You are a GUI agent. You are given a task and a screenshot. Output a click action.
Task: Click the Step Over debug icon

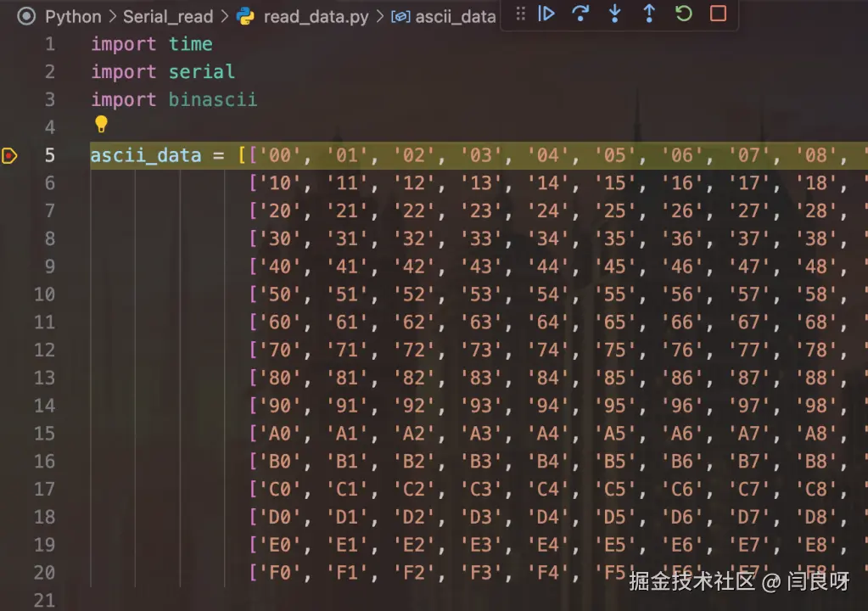coord(580,14)
